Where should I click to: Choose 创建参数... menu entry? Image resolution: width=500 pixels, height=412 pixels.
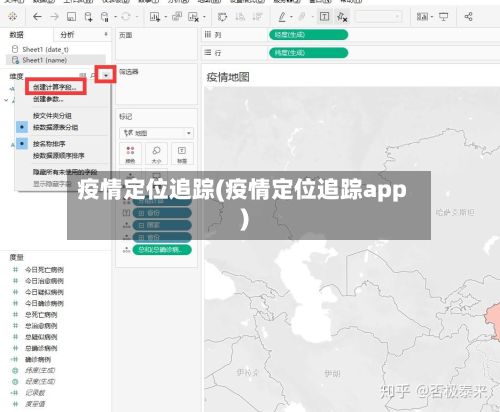(x=48, y=99)
